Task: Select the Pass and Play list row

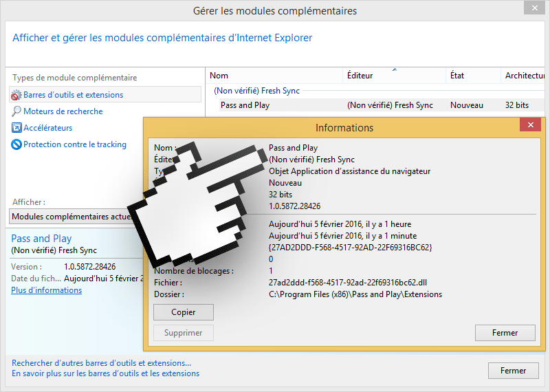Action: click(x=382, y=105)
